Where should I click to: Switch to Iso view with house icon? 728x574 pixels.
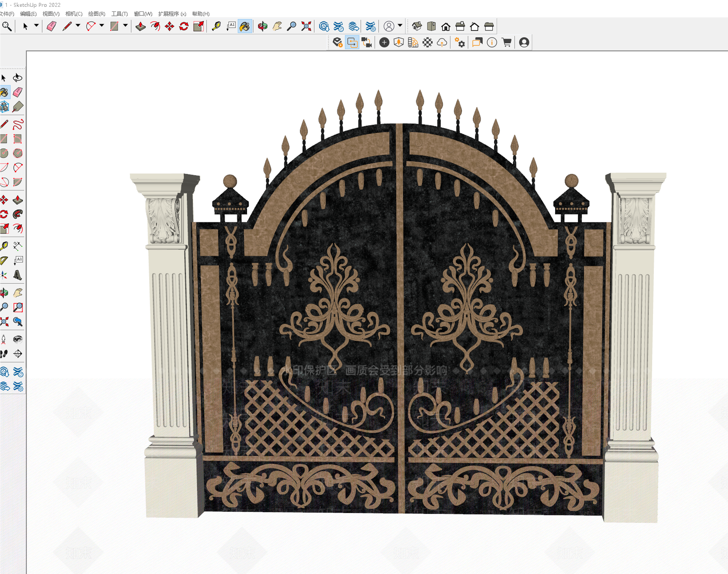coord(417,26)
